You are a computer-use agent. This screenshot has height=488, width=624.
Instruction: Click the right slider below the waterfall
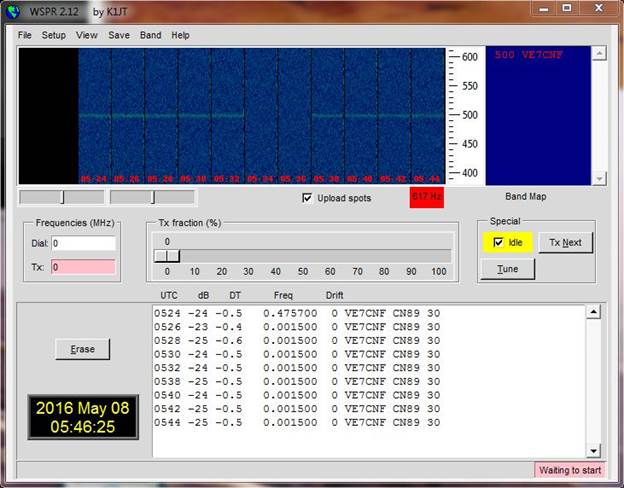[152, 197]
